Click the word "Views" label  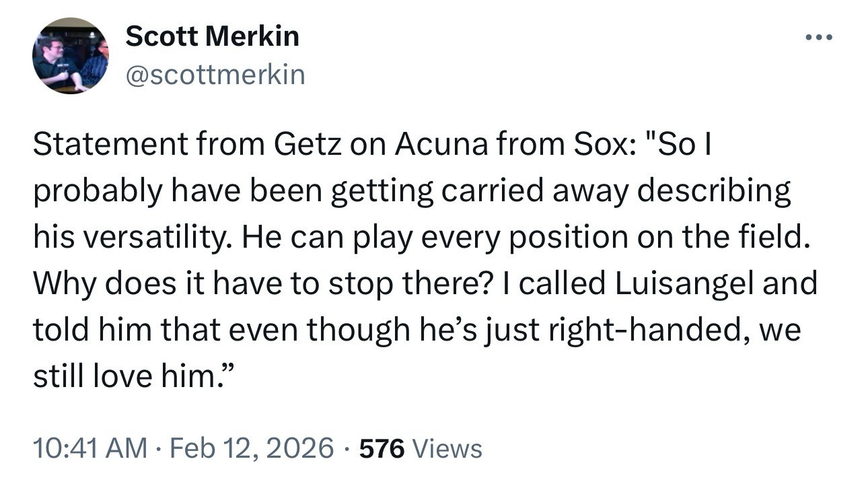click(x=447, y=448)
